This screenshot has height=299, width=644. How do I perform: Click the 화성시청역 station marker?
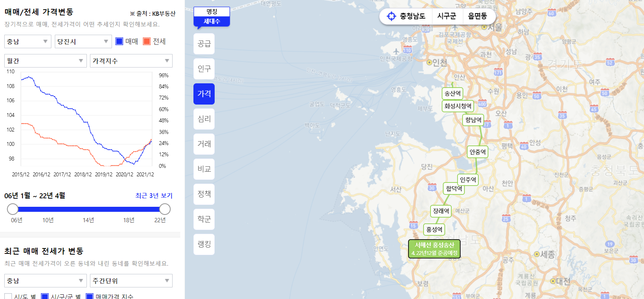(458, 106)
